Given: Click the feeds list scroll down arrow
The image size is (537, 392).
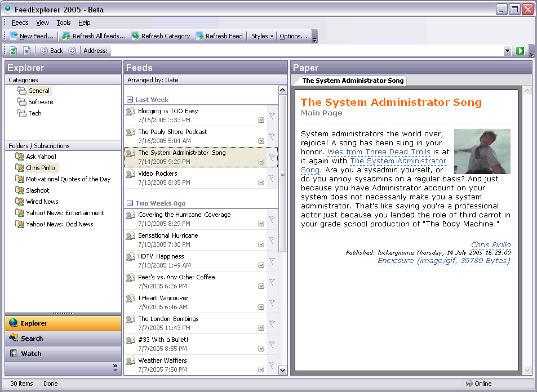Looking at the screenshot, I should (282, 370).
